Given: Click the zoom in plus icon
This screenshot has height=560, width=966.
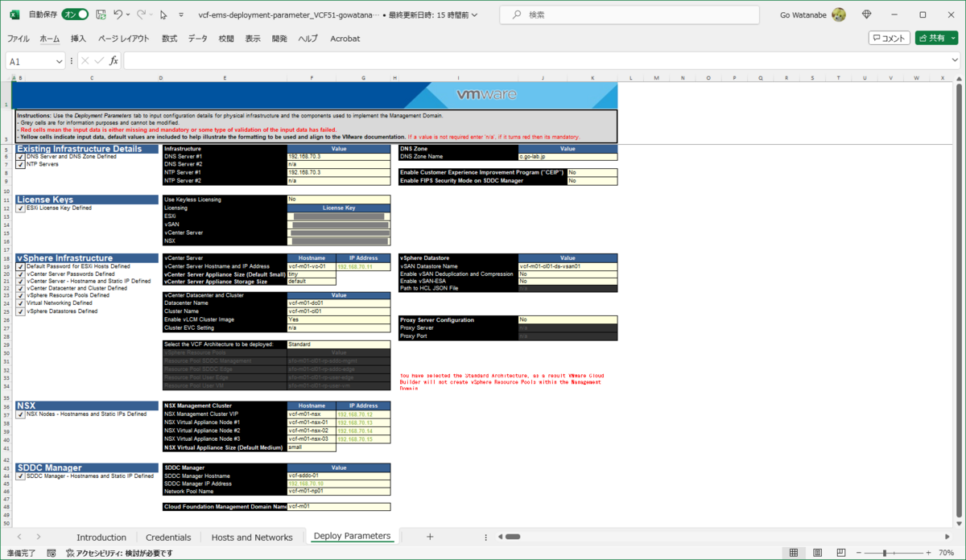Looking at the screenshot, I should 929,553.
